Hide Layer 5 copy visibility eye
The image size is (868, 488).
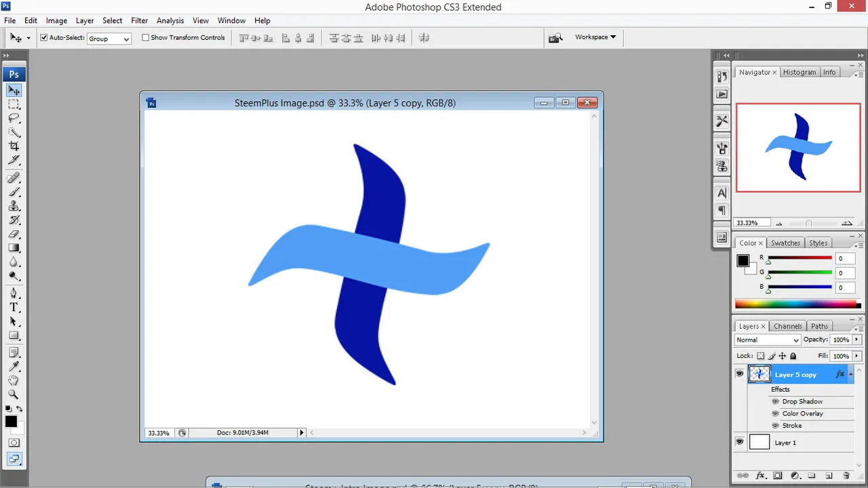pos(740,374)
